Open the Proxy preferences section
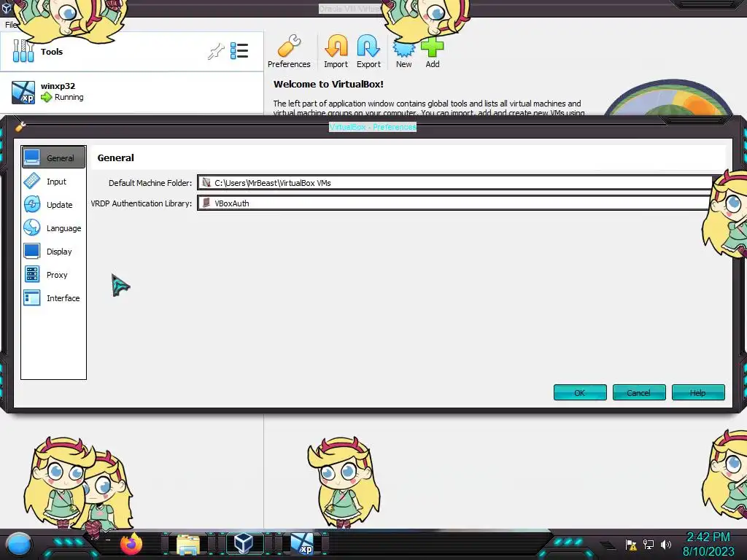The image size is (747, 560). coord(53,275)
